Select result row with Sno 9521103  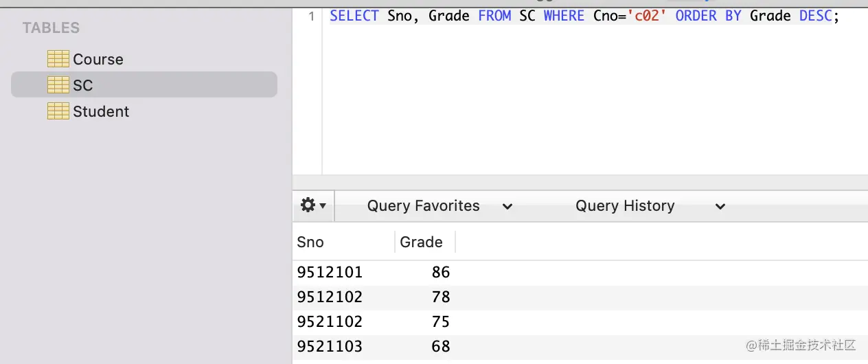[330, 347]
